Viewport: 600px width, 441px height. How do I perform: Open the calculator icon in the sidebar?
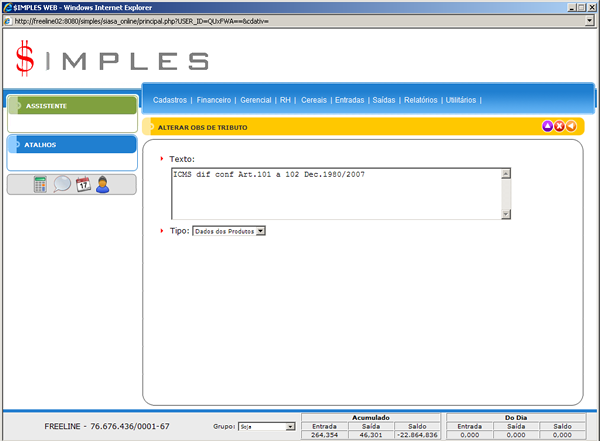click(x=40, y=184)
